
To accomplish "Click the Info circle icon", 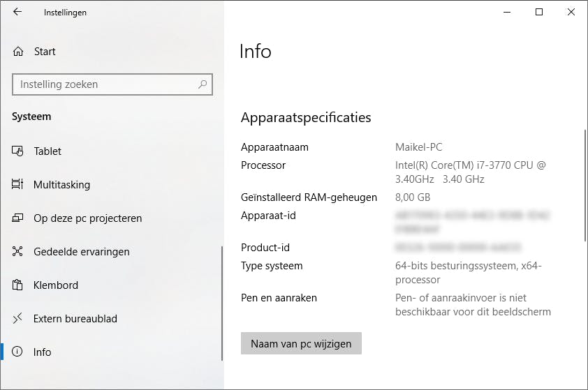I will [x=18, y=352].
